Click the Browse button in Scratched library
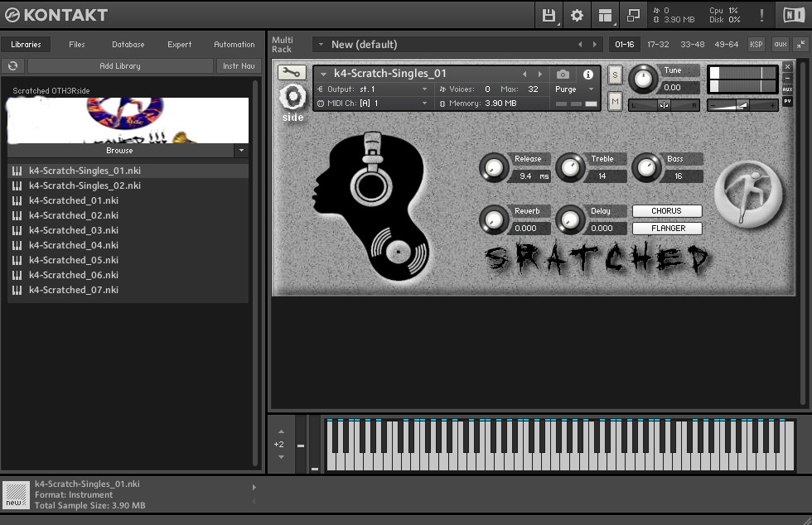812x525 pixels. pyautogui.click(x=119, y=151)
